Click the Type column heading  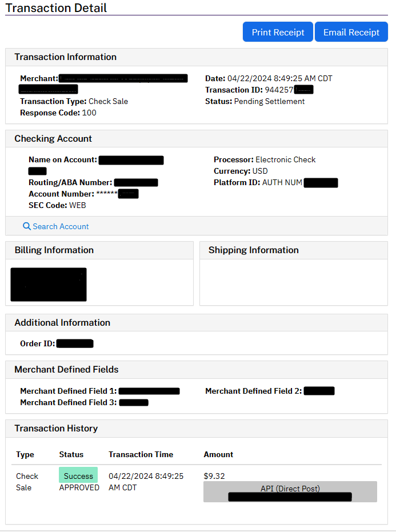click(25, 454)
